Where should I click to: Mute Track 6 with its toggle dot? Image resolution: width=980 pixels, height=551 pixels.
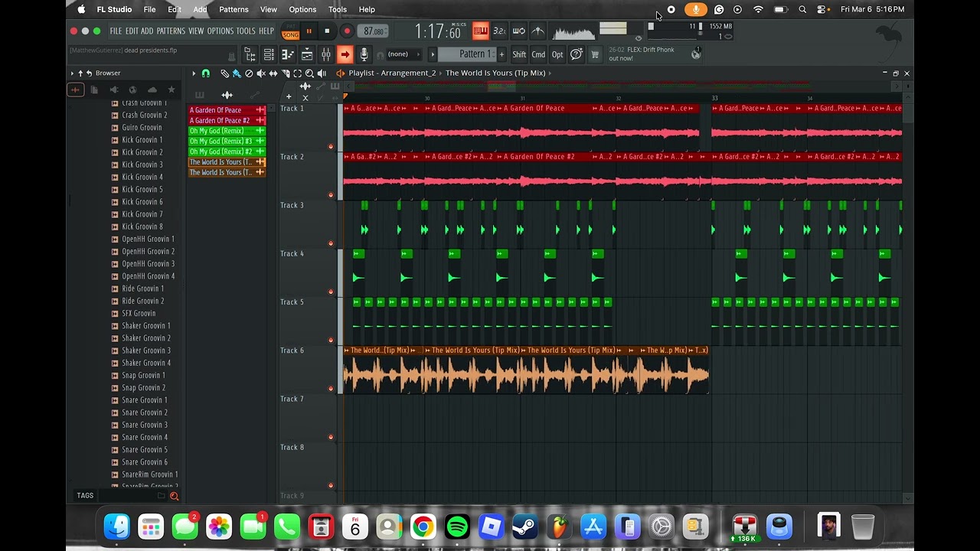pos(331,389)
